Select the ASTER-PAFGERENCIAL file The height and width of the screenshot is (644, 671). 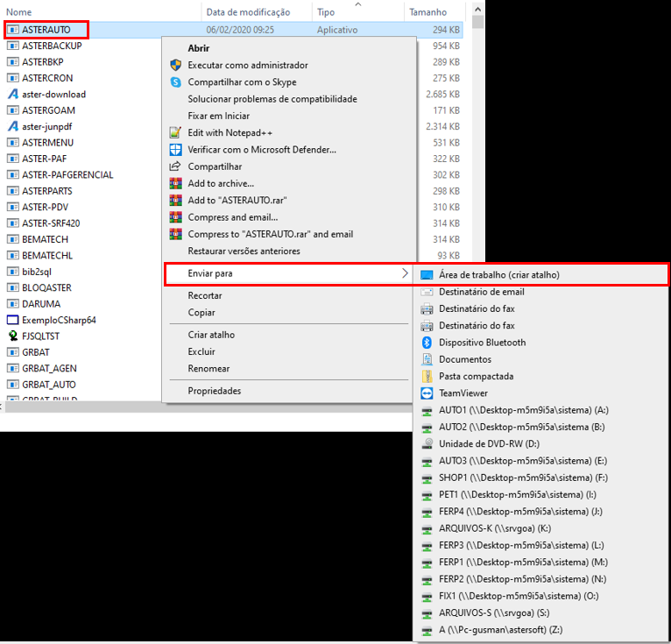pyautogui.click(x=67, y=175)
